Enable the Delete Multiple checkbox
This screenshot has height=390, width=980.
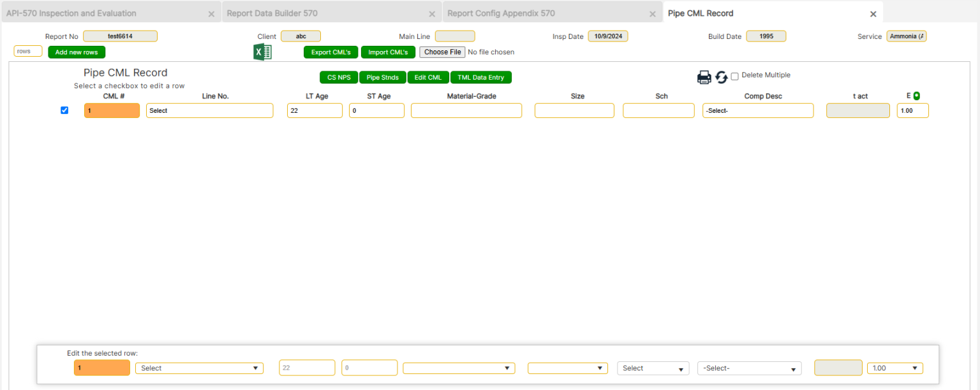[734, 75]
